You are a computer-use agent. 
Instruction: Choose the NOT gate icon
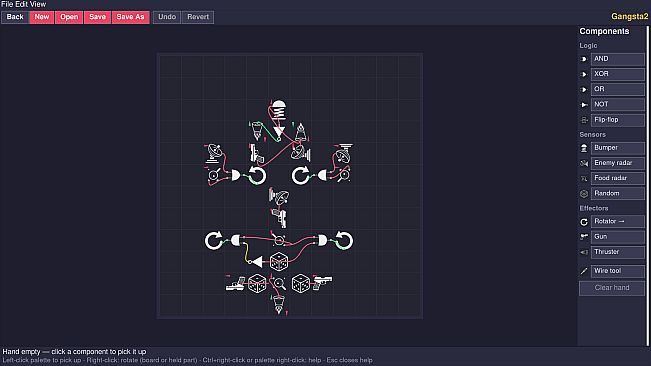[584, 105]
